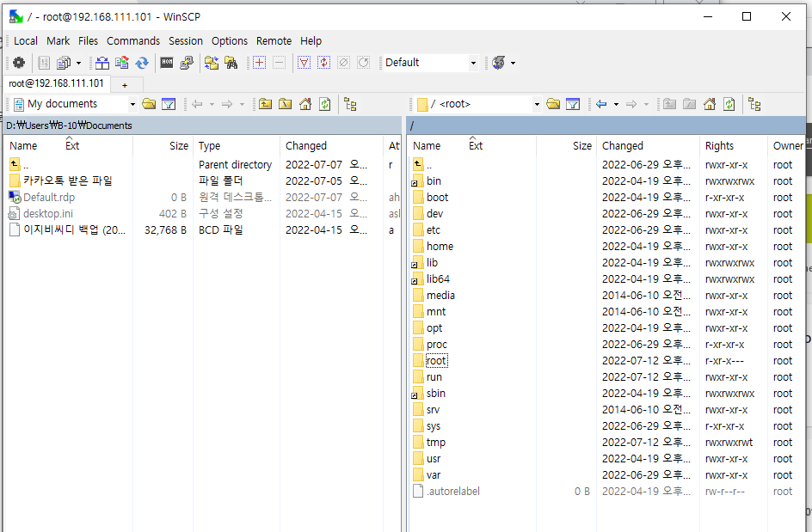This screenshot has height=532, width=812.
Task: Click local panel Home Directory icon
Action: [305, 104]
